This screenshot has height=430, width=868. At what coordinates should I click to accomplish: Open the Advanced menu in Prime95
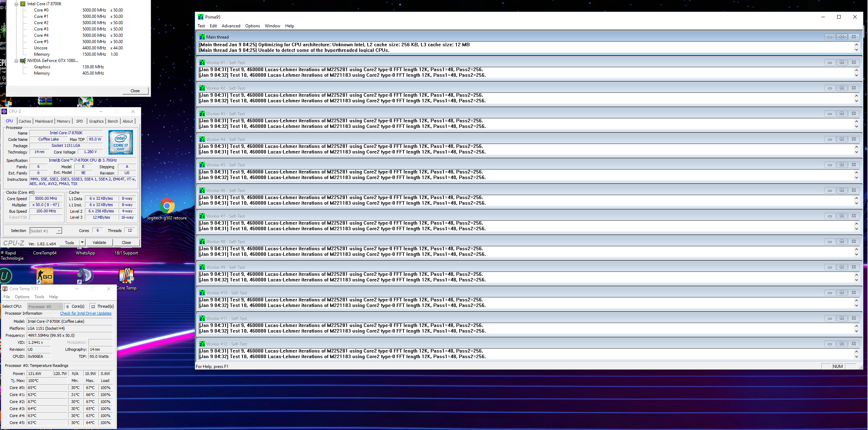click(x=231, y=26)
